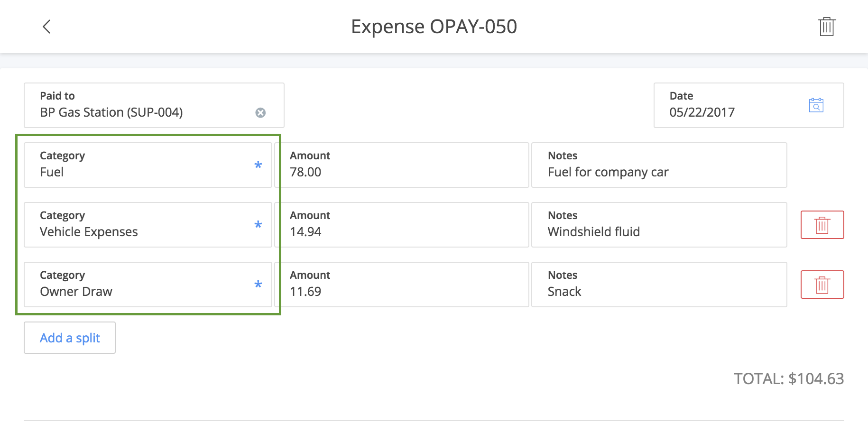
Task: Click the Paid to supplier field
Action: pyautogui.click(x=154, y=105)
